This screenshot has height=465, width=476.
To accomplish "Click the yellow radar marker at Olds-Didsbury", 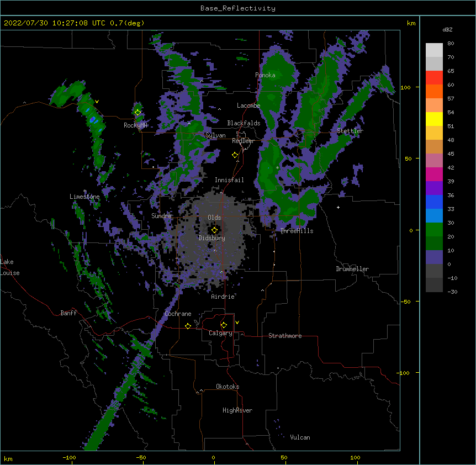I will 214,230.
